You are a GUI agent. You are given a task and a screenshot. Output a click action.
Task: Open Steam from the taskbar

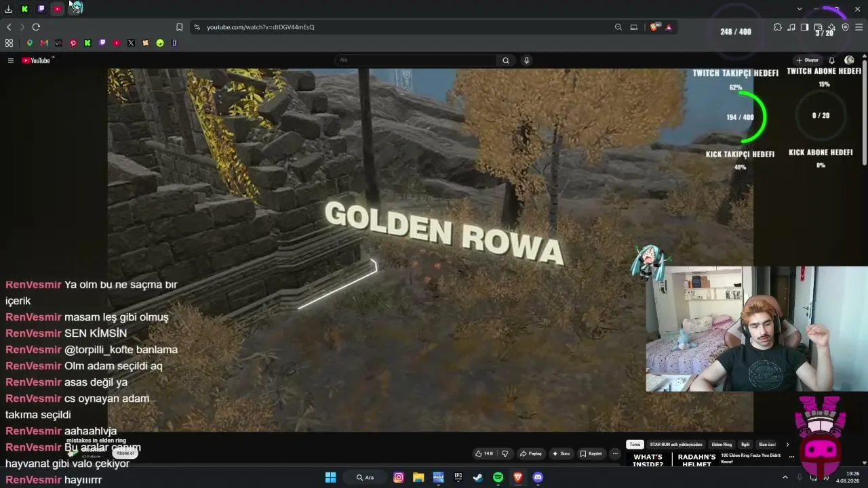pyautogui.click(x=478, y=477)
